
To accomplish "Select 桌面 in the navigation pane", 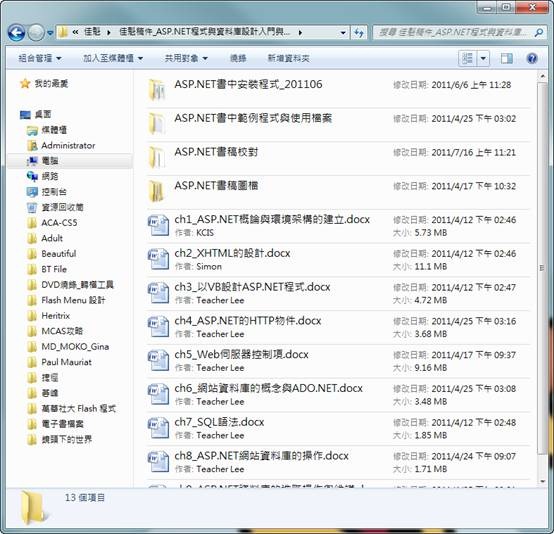I will [x=36, y=114].
